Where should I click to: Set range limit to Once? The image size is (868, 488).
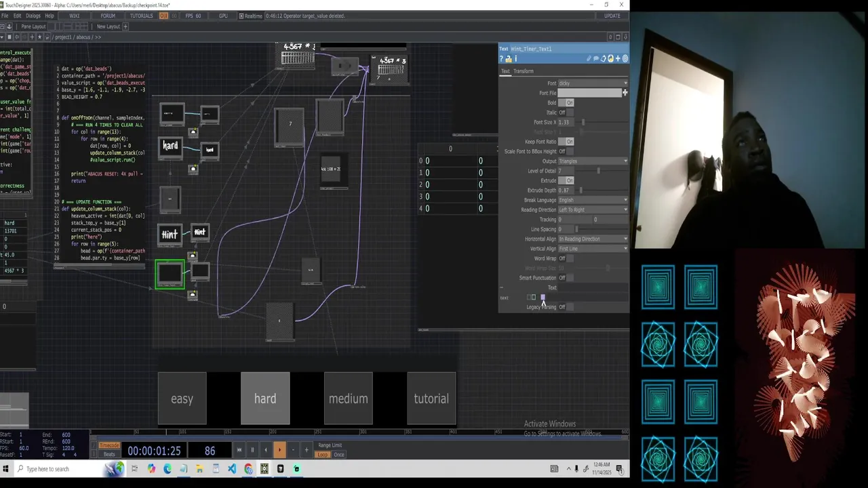click(x=339, y=455)
